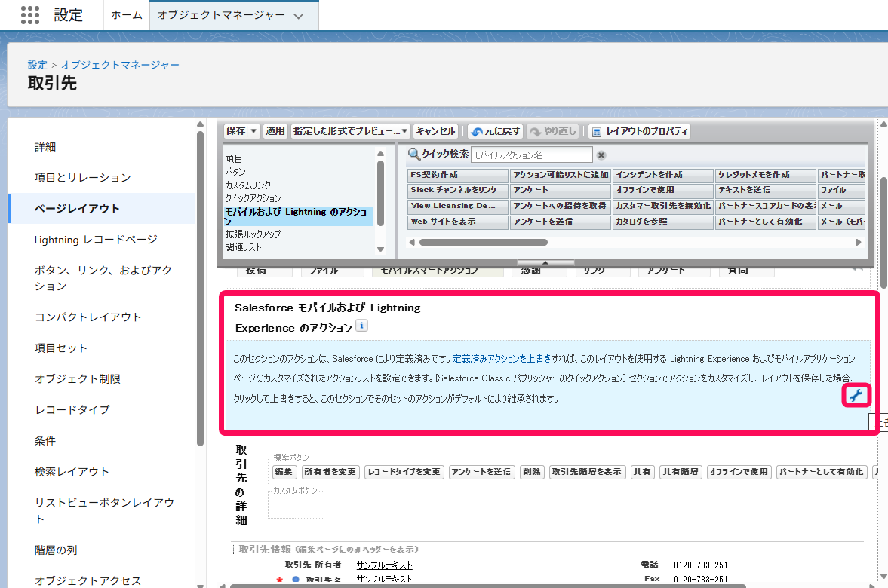This screenshot has height=588, width=888.
Task: Click the クイック検索 magnifier icon
Action: coord(414,154)
